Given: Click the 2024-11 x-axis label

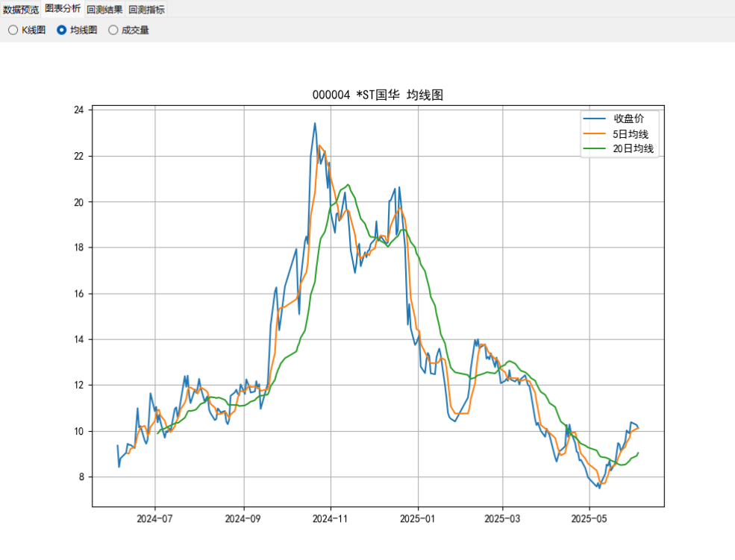Looking at the screenshot, I should pos(331,519).
